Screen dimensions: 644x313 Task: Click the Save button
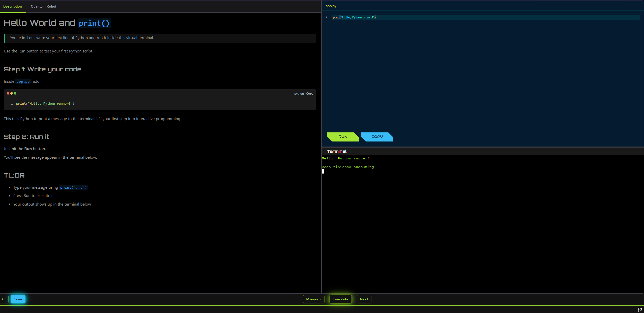click(x=18, y=299)
